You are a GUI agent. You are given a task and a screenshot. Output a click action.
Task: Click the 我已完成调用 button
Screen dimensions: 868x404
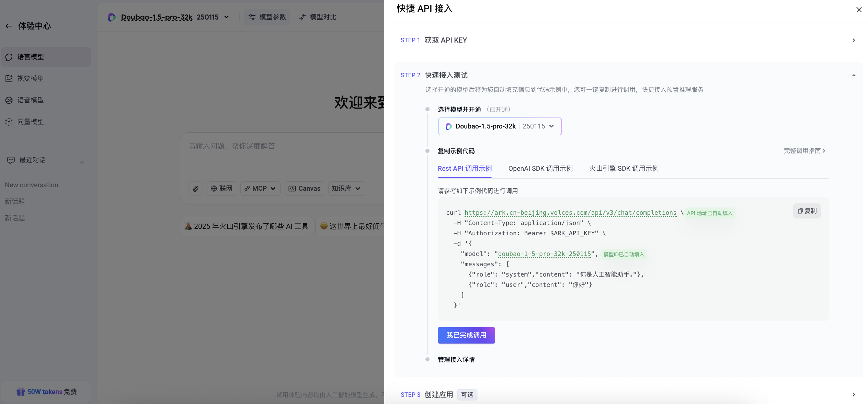466,335
